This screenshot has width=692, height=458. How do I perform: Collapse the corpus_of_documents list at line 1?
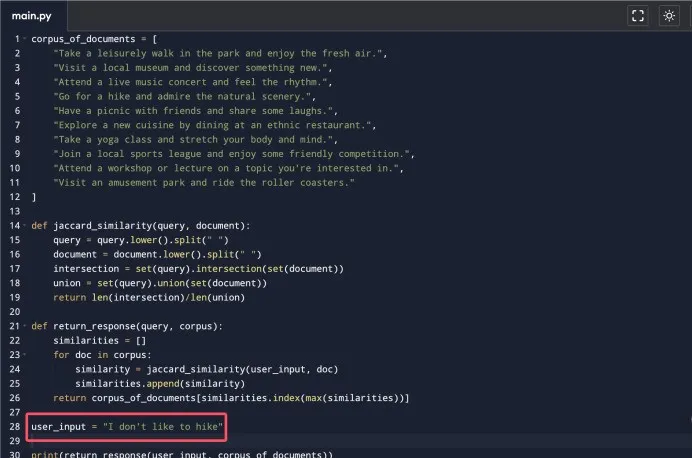pyautogui.click(x=25, y=38)
